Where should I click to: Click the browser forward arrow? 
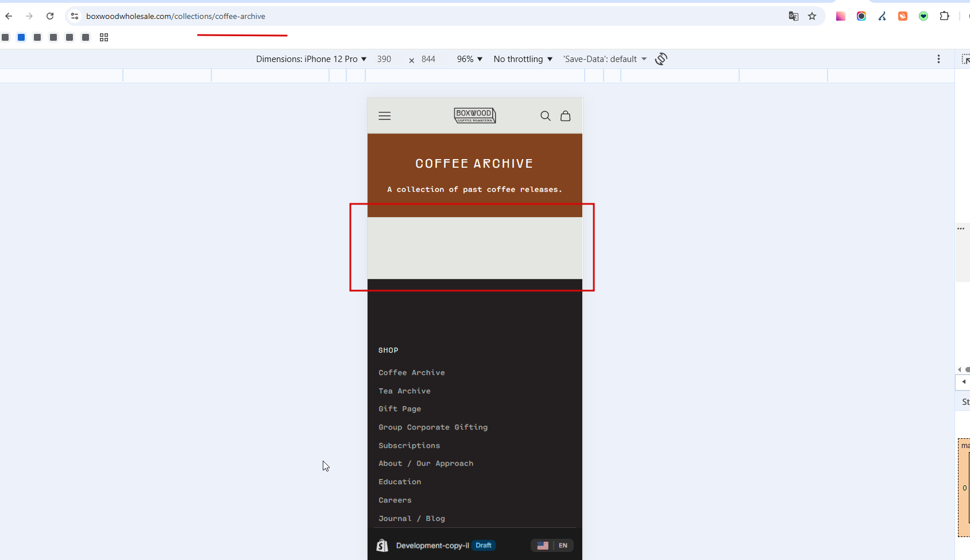pos(29,16)
